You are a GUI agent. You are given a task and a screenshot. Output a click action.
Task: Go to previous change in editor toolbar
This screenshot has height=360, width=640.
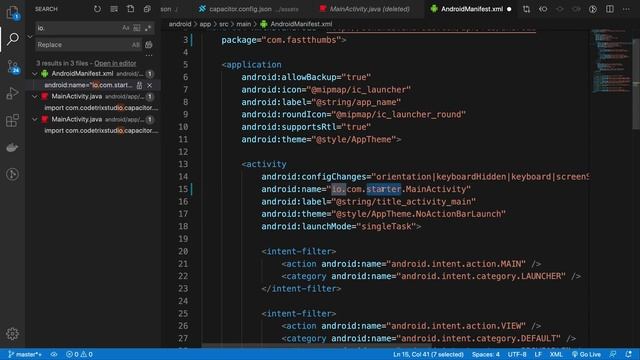point(543,9)
